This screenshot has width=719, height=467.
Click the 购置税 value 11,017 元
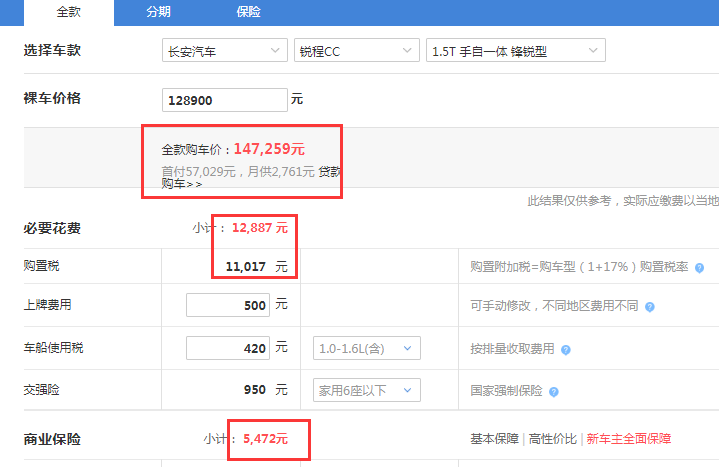[x=256, y=267]
